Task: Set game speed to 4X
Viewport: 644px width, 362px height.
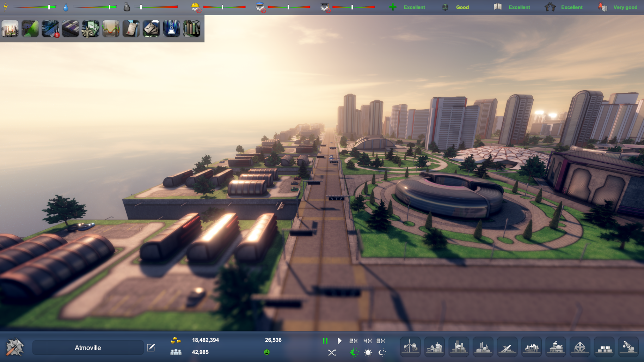Action: 367,341
